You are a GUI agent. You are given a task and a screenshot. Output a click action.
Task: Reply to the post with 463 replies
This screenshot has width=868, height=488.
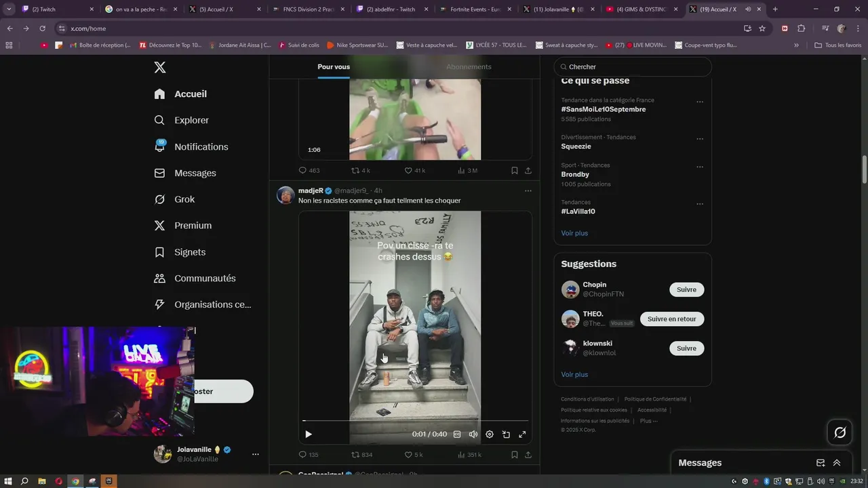click(309, 171)
